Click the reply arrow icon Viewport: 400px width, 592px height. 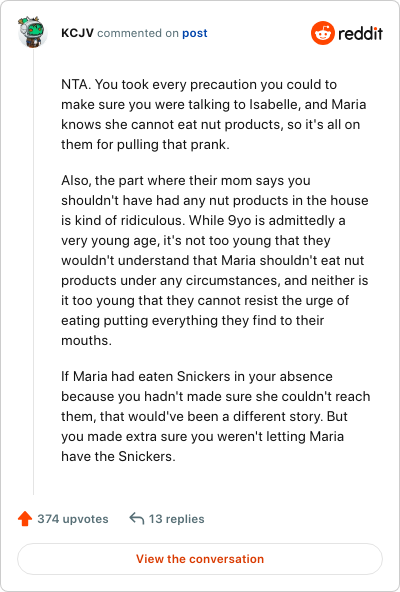[136, 519]
